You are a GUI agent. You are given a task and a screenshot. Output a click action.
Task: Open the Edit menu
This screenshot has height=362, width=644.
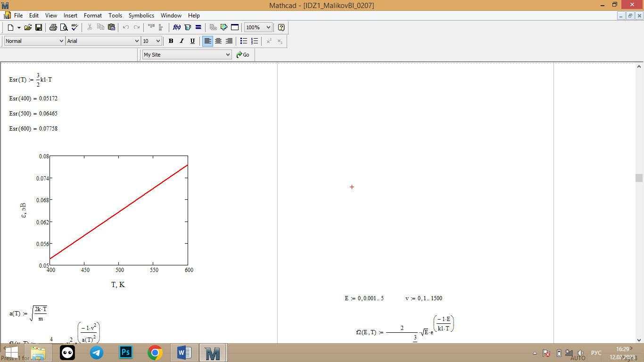coord(34,16)
